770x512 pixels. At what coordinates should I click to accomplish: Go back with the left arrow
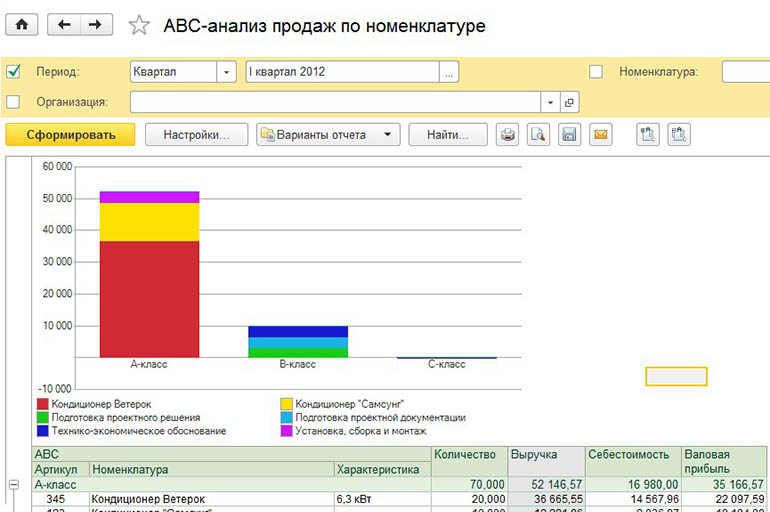pyautogui.click(x=65, y=25)
